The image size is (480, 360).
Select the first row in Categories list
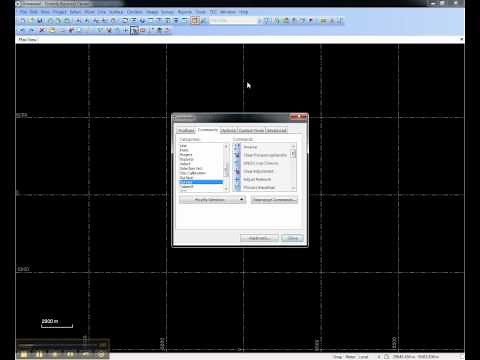point(201,146)
